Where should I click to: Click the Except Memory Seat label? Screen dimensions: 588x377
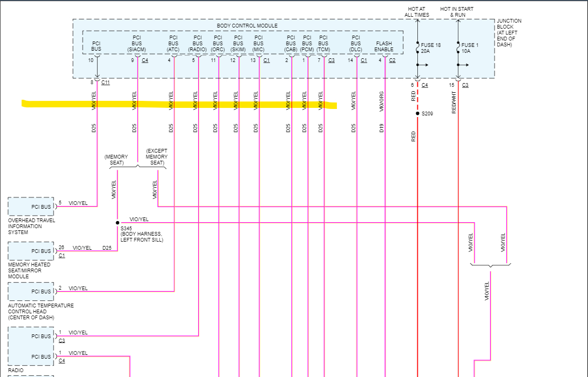pyautogui.click(x=157, y=156)
